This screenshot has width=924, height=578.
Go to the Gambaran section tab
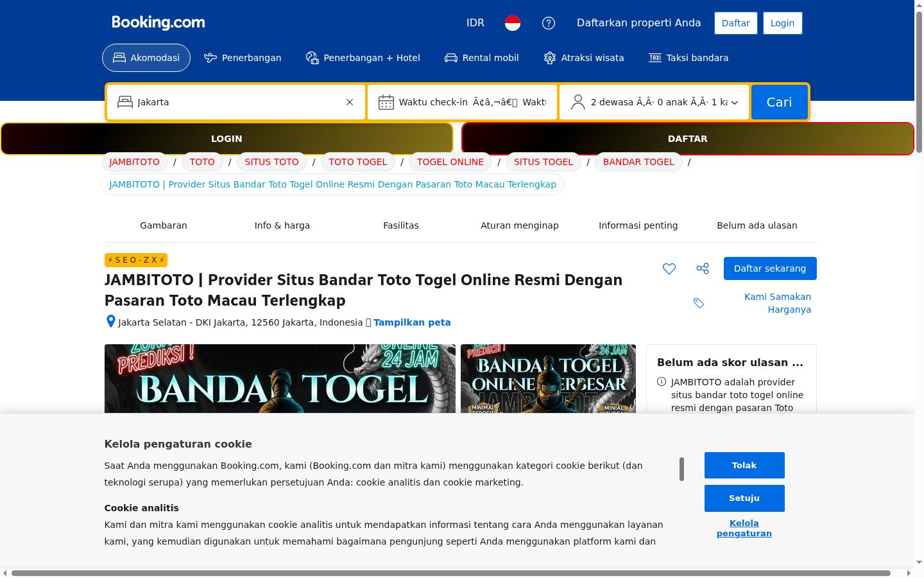coord(164,225)
